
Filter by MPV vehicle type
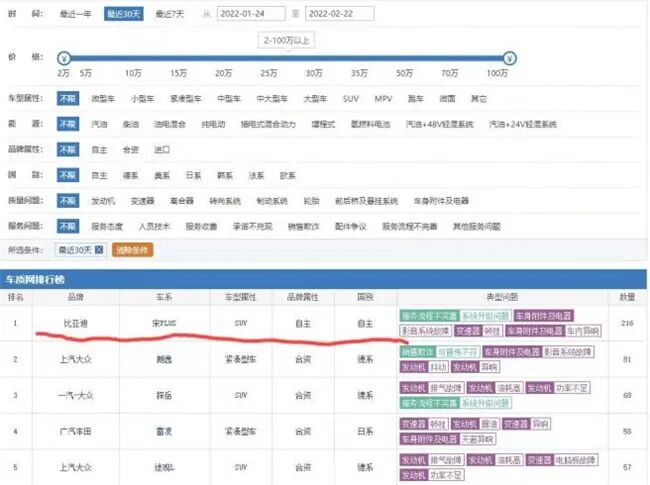click(x=383, y=99)
